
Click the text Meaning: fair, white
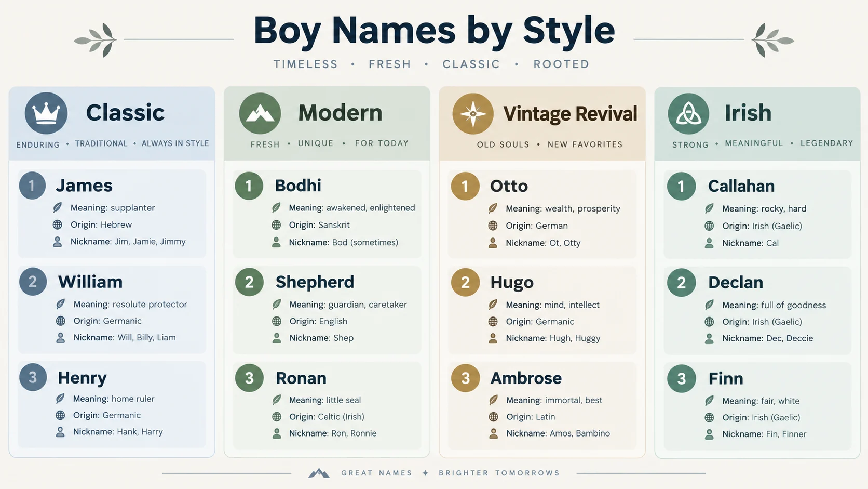(x=761, y=401)
